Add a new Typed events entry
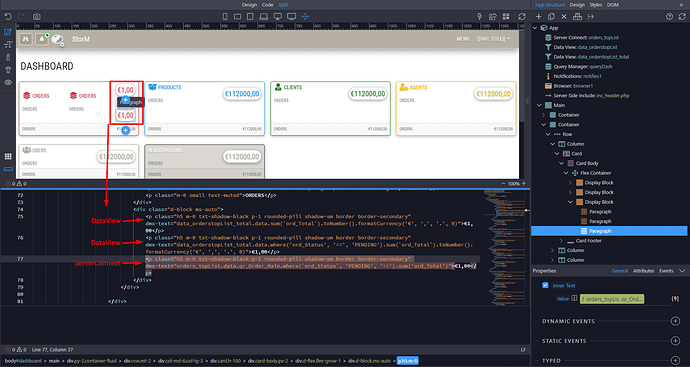690x367 pixels. 675,360
